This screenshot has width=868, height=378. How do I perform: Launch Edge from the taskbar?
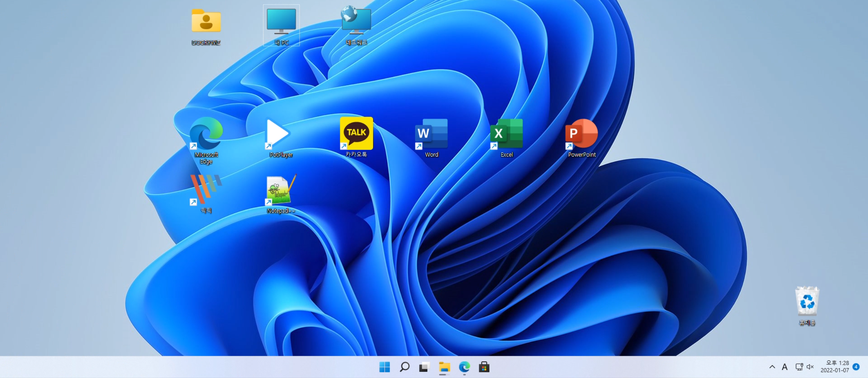click(464, 367)
